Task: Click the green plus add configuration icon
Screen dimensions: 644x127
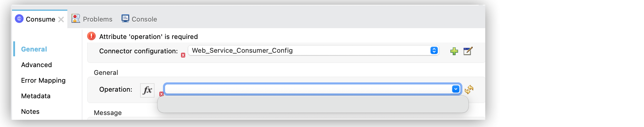Action: (x=454, y=51)
